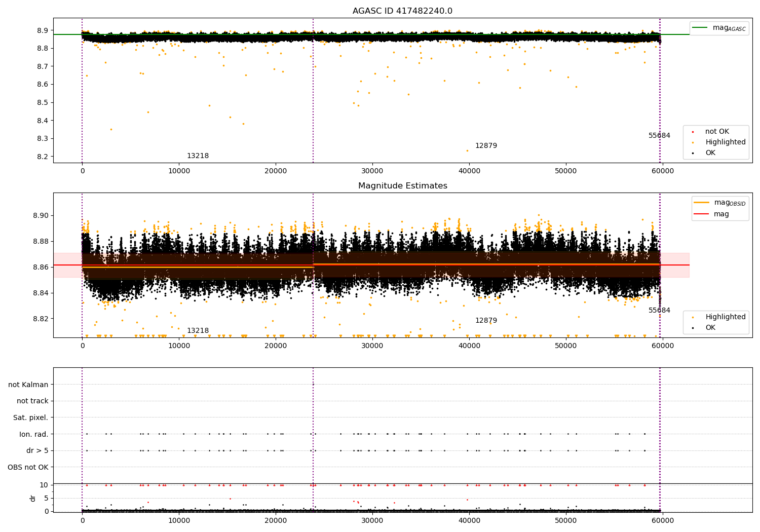Click annotation '12879' in the top plot

(486, 146)
